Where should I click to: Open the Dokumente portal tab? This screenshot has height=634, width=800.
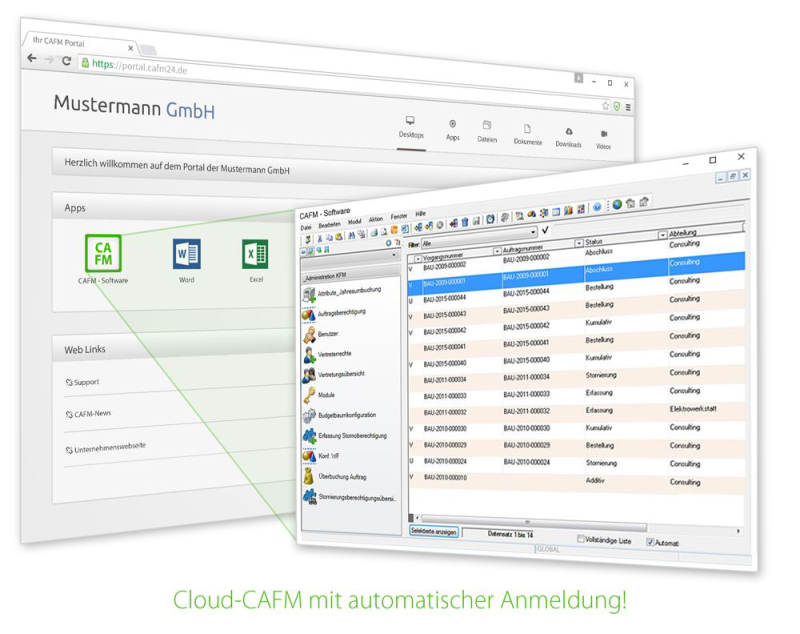coord(528,136)
